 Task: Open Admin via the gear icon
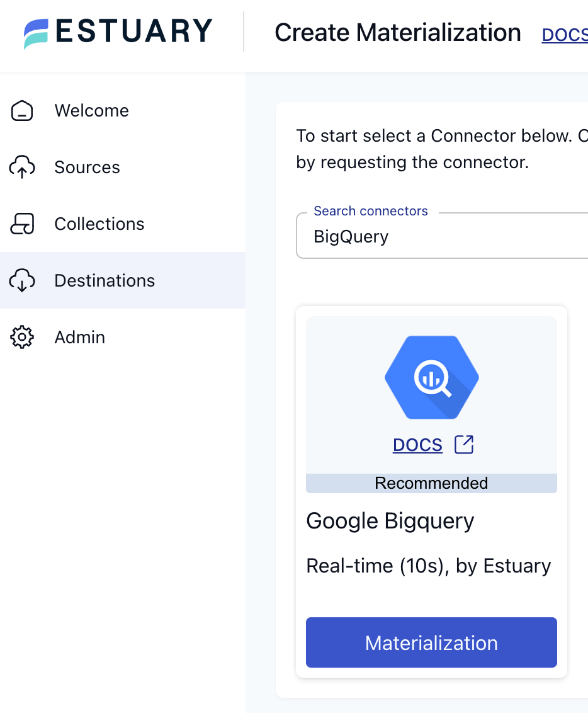click(x=21, y=337)
